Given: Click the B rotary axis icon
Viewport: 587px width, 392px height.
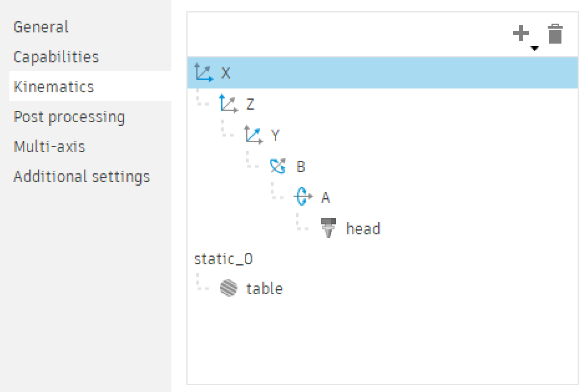Looking at the screenshot, I should click(278, 166).
